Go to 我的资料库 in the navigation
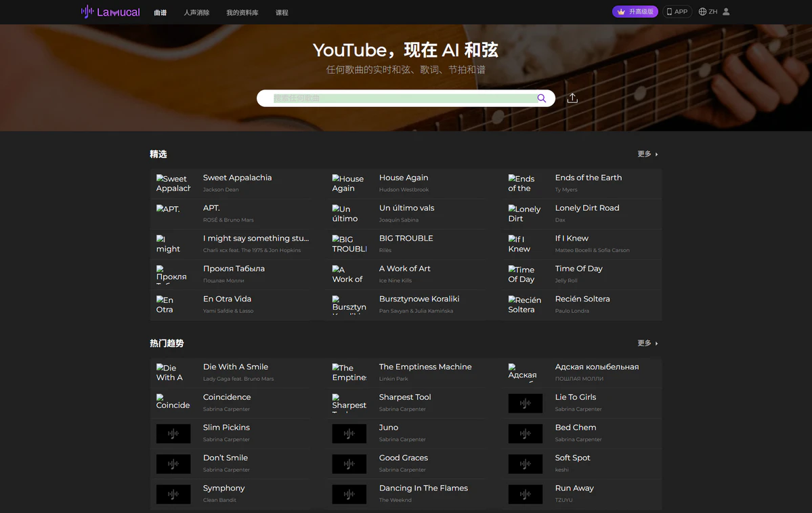Screen dimensions: 812x513 [x=242, y=12]
